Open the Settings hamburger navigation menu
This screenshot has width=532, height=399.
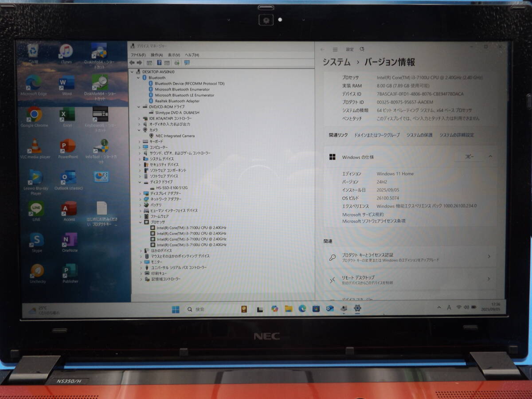click(x=335, y=50)
